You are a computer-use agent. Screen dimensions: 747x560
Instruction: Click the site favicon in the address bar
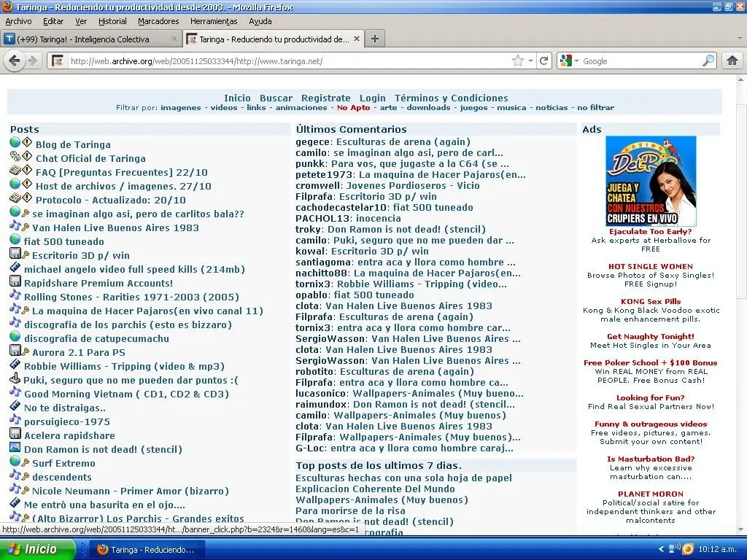pos(58,61)
